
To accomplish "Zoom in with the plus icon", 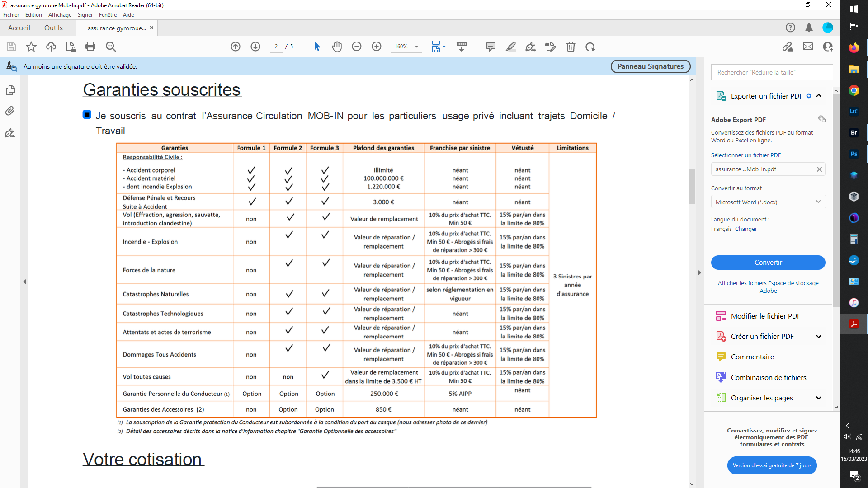I will coord(377,47).
